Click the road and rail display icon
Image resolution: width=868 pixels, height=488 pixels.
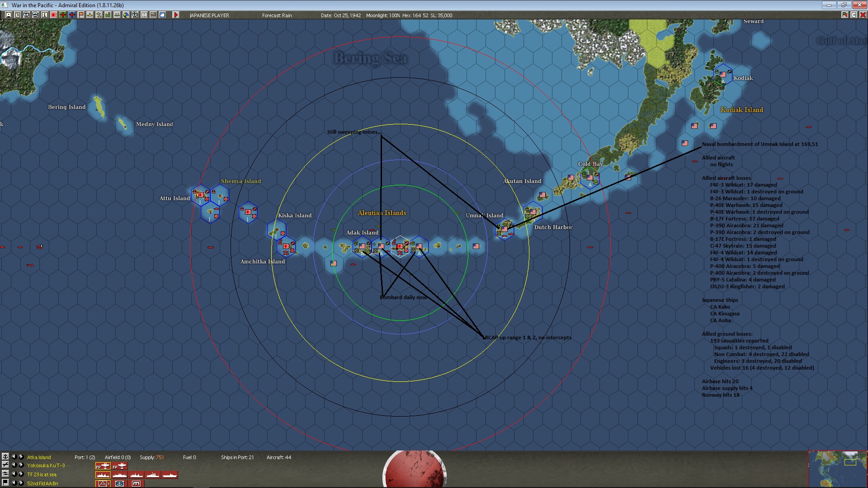coord(153,15)
